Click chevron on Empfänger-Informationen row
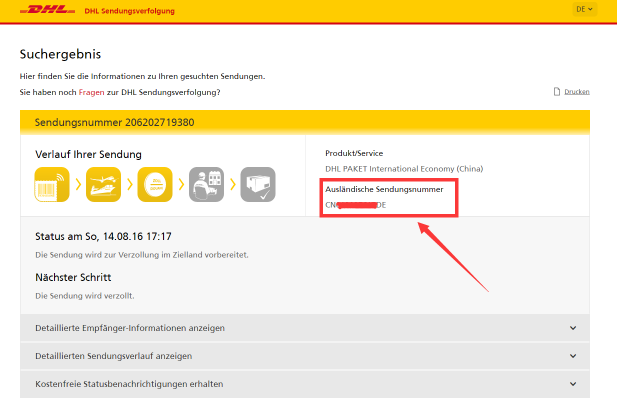The width and height of the screenshot is (617, 405). tap(573, 328)
